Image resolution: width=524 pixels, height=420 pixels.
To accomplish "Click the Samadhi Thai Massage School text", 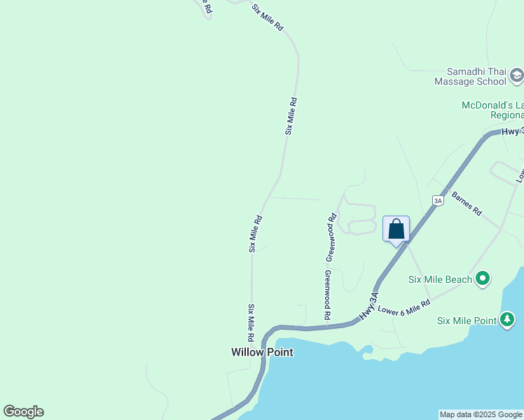I will point(471,76).
